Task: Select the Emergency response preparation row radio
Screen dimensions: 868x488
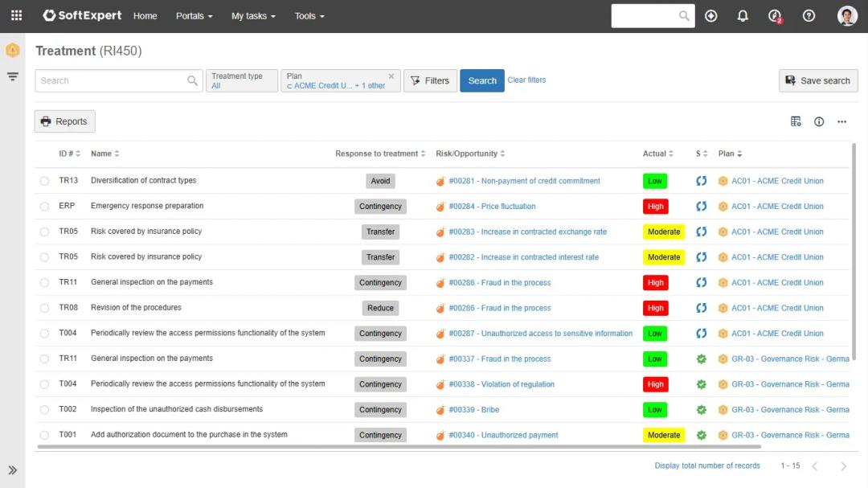Action: point(44,207)
